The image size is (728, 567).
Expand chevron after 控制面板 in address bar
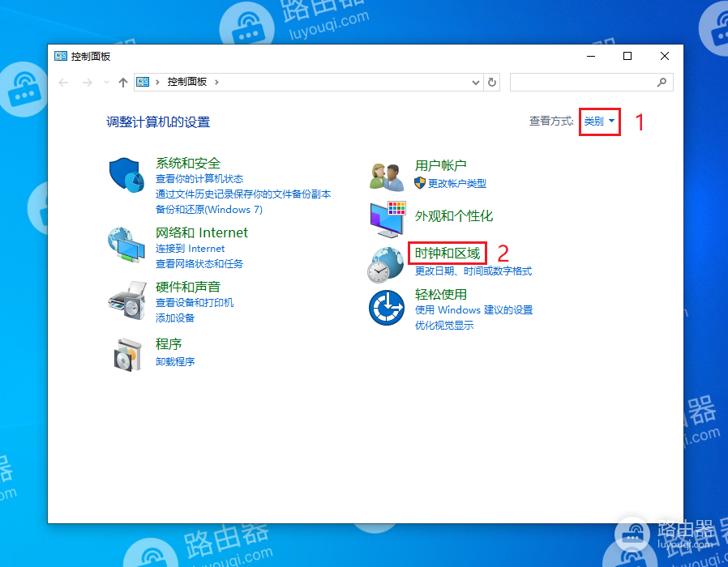[x=216, y=82]
